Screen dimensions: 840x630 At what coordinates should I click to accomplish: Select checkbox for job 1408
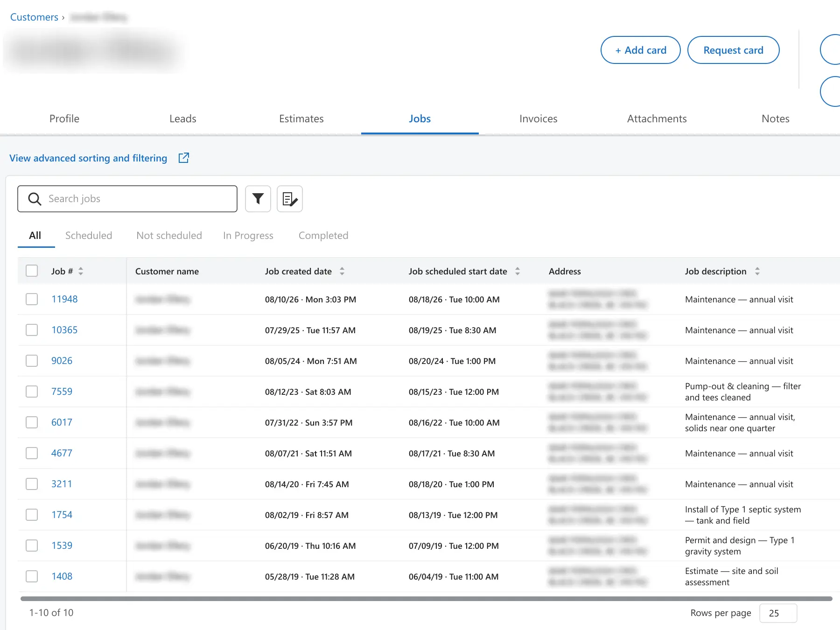point(32,576)
